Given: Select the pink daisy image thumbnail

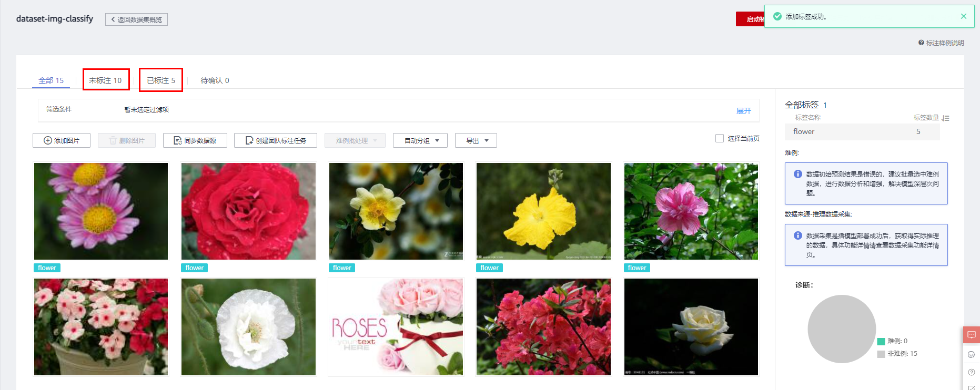Looking at the screenshot, I should click(x=101, y=211).
